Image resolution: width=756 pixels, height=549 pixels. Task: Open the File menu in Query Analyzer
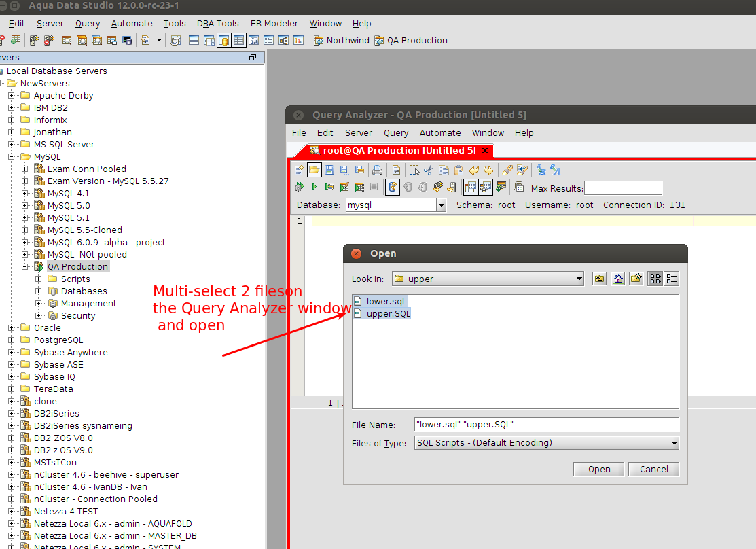coord(298,133)
